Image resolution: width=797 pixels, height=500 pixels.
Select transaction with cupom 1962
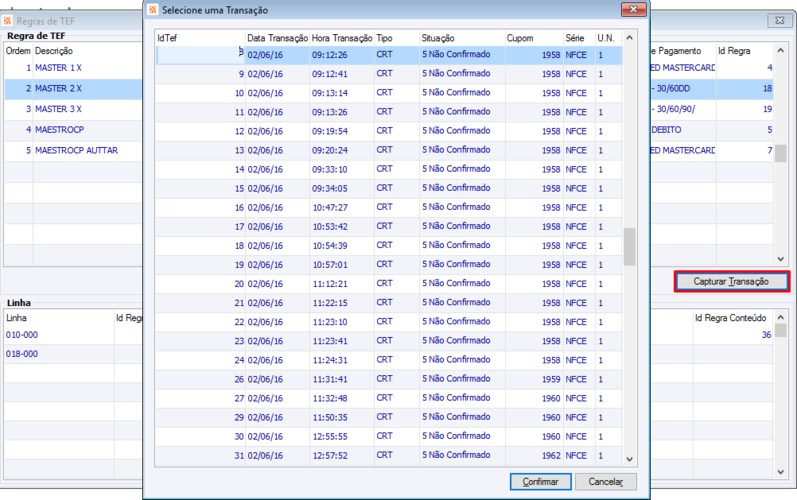click(389, 455)
